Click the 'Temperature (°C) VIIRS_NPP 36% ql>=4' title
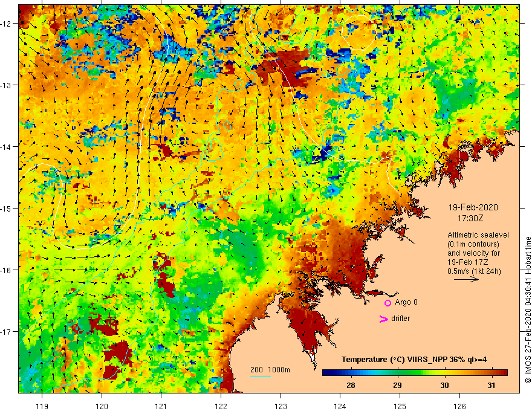 tap(414, 360)
